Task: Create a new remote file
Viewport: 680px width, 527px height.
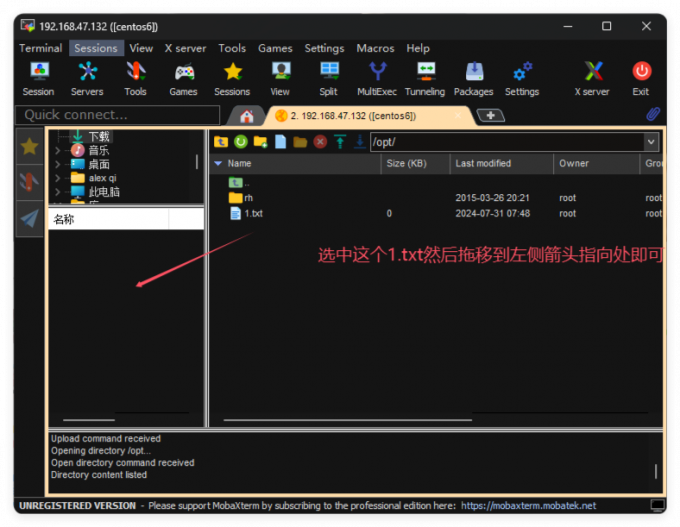Action: click(281, 142)
